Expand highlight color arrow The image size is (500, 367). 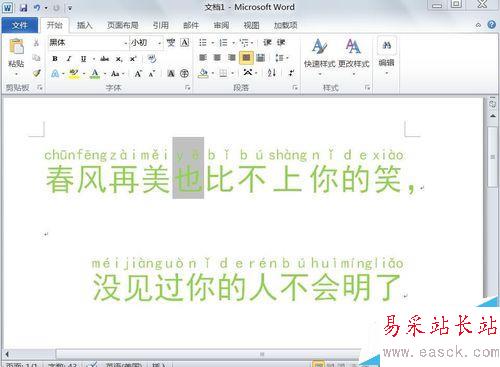[x=84, y=74]
